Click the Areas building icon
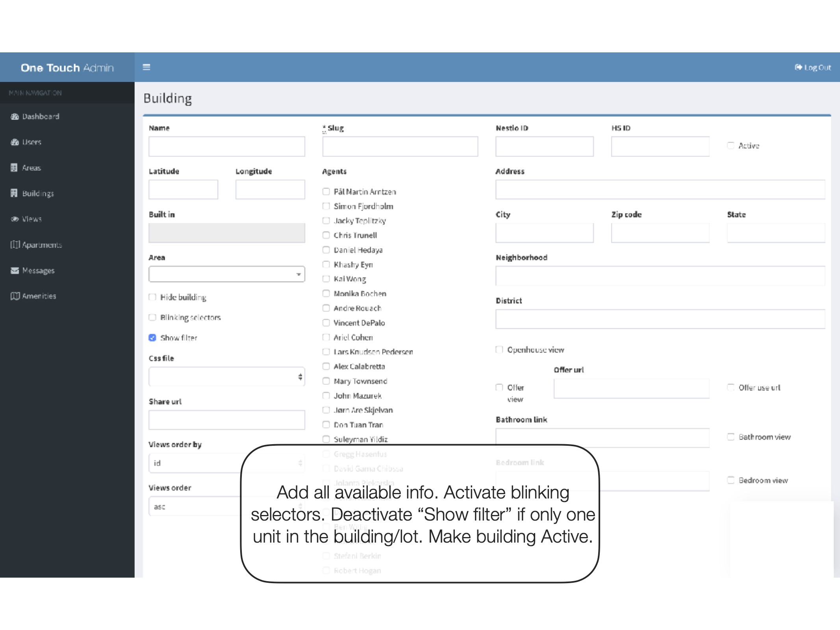The height and width of the screenshot is (630, 840). click(14, 168)
